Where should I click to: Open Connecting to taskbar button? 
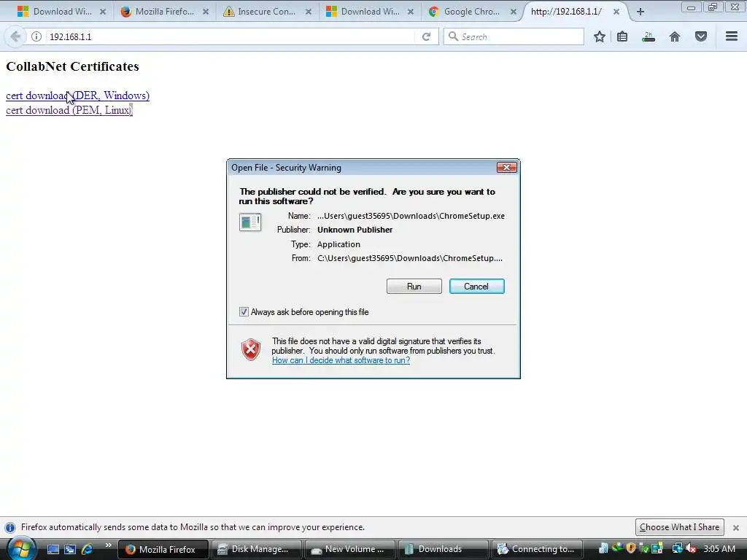point(536,549)
